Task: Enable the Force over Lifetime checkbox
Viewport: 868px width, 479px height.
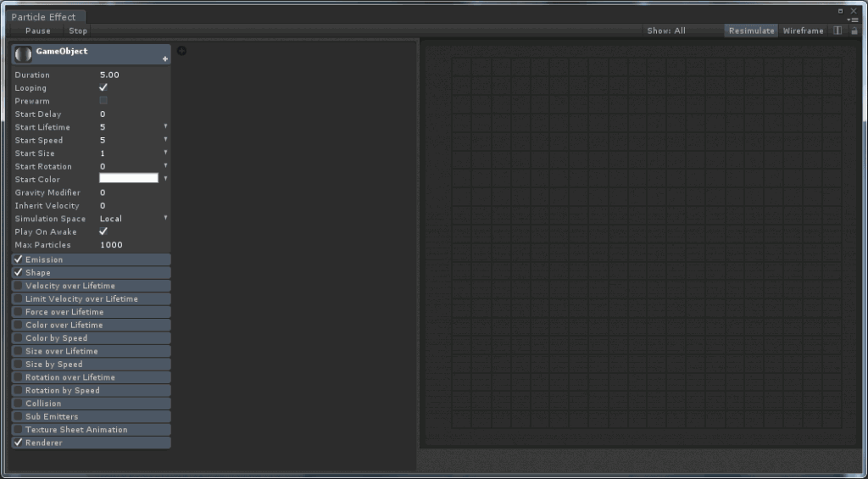Action: click(x=19, y=312)
